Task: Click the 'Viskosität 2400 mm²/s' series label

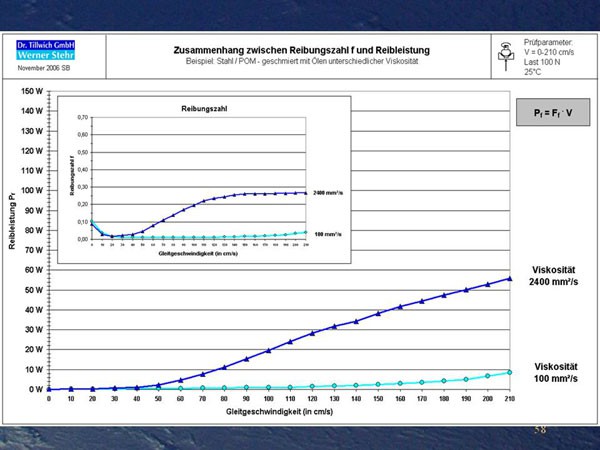Action: pyautogui.click(x=553, y=276)
